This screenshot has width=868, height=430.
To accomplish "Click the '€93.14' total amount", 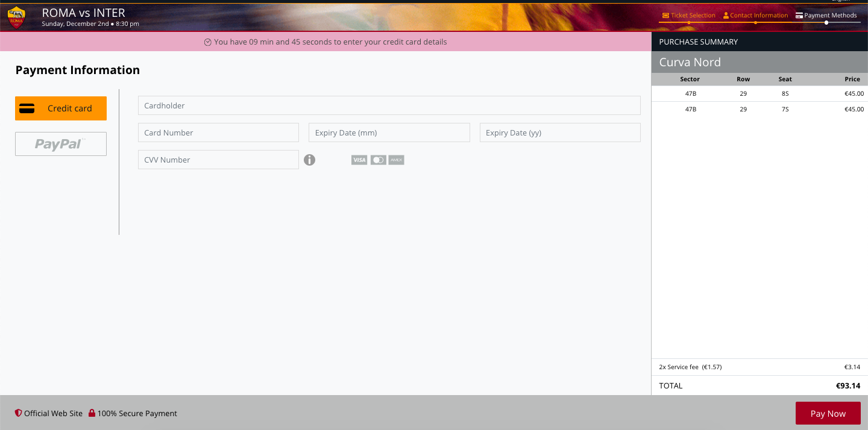I will tap(848, 386).
